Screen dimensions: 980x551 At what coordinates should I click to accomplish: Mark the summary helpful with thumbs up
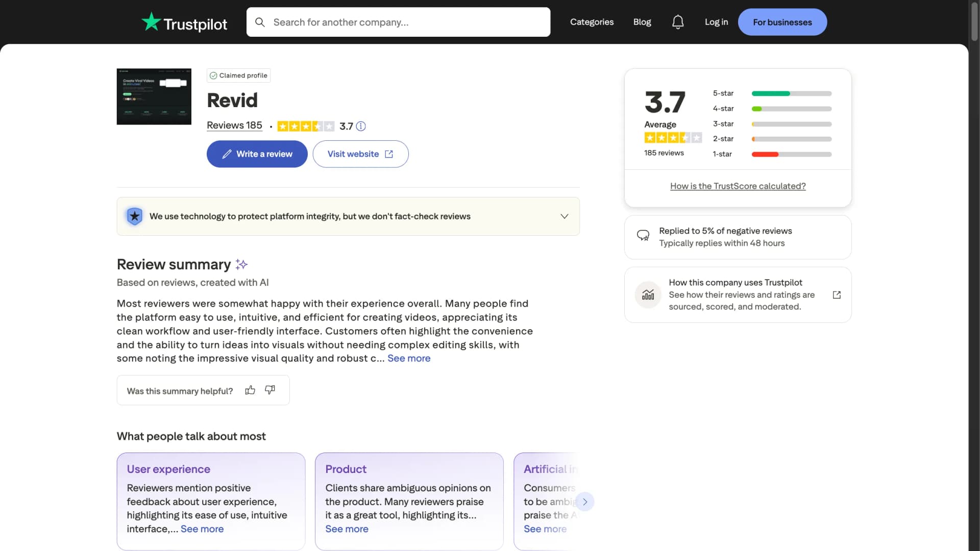click(x=250, y=389)
